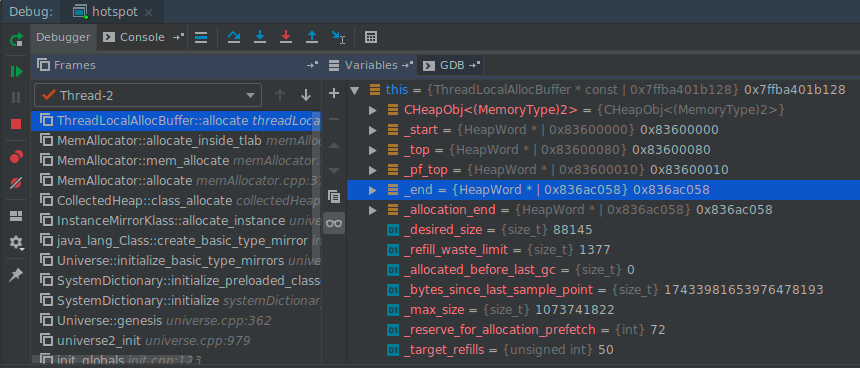Click the Pin Tab icon
860x368 pixels.
pos(16,275)
